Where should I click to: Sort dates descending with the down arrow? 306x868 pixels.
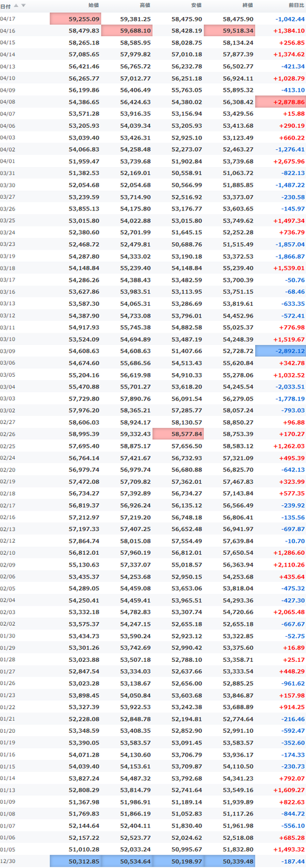[23, 6]
